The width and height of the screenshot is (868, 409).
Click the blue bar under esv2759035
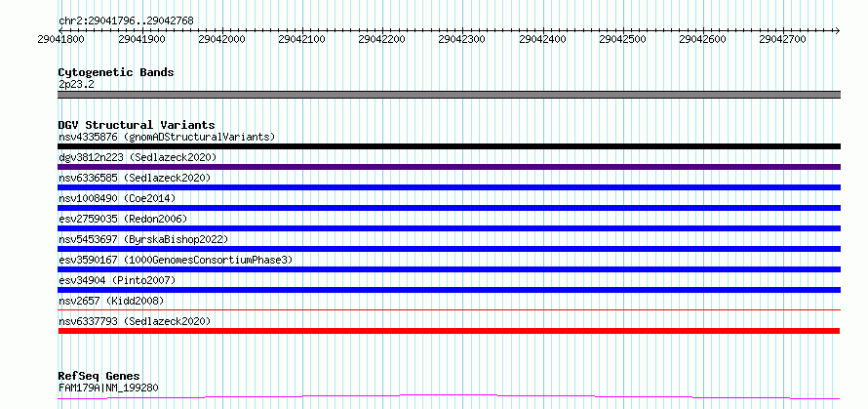[x=449, y=228]
